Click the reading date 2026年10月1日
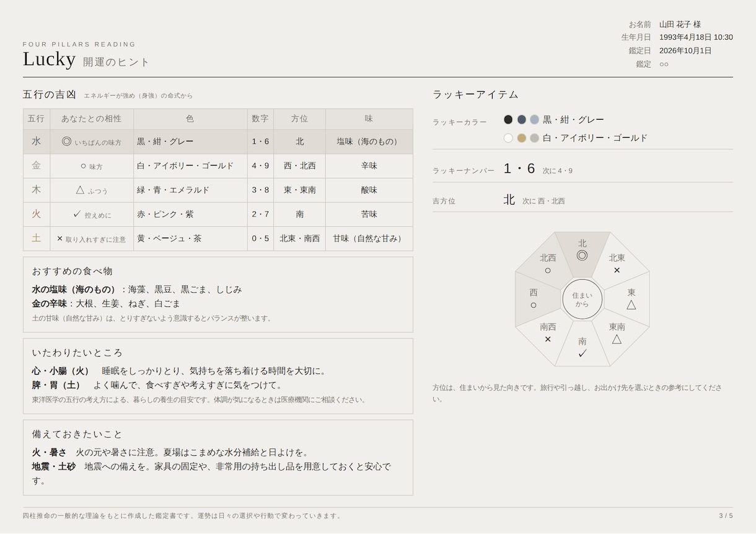Screen dimensions: 756x534 [x=685, y=50]
